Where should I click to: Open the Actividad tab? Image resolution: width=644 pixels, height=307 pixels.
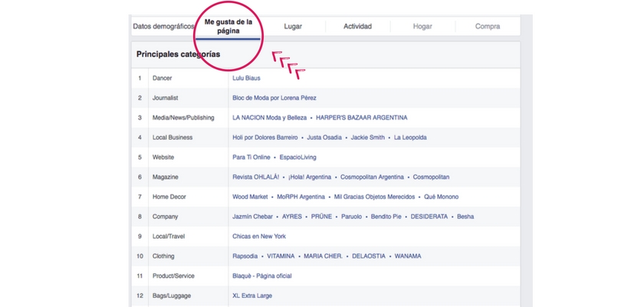[x=358, y=26]
